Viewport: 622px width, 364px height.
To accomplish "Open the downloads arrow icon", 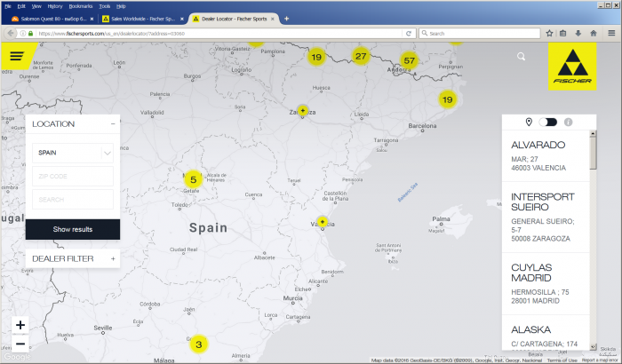I will (x=578, y=34).
